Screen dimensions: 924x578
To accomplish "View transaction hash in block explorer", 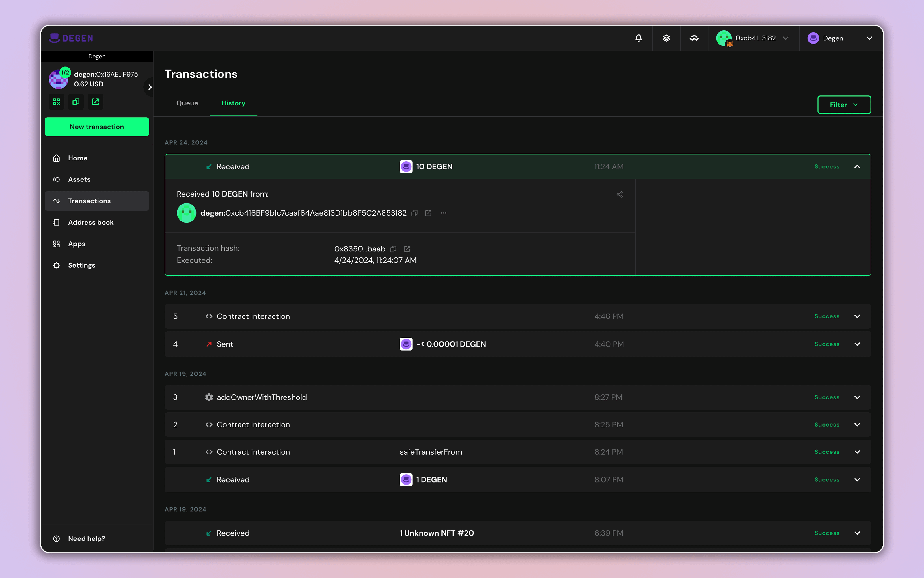I will [x=407, y=249].
